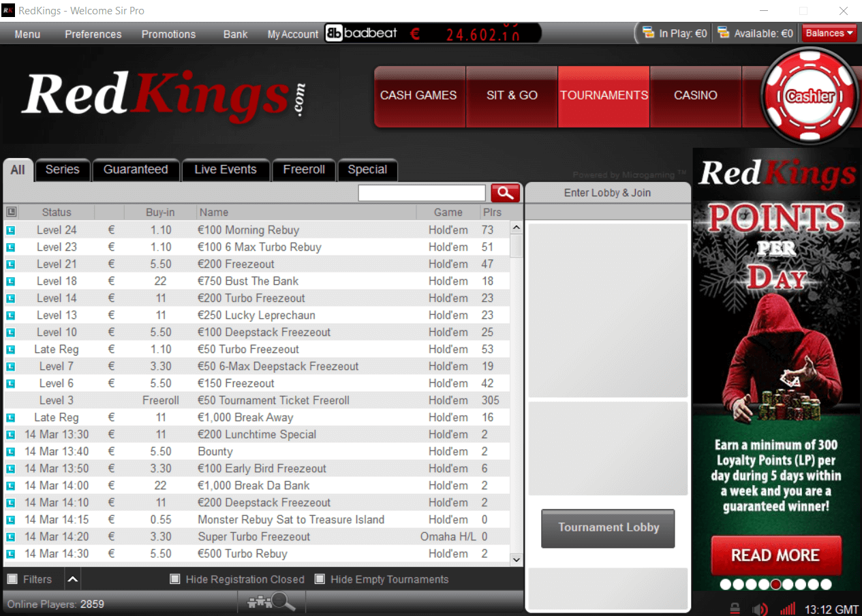Viewport: 862px width, 616px height.
Task: Click lobby icon for €750 Bust The Bank
Action: point(10,281)
